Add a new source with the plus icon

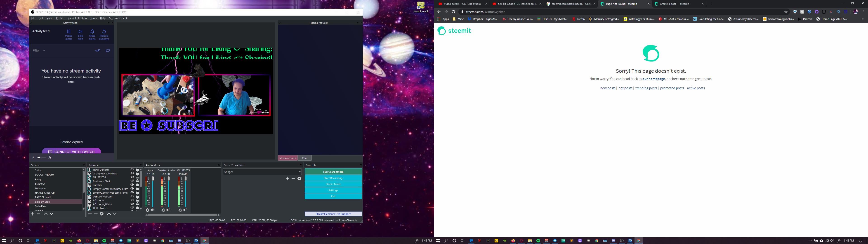[90, 214]
